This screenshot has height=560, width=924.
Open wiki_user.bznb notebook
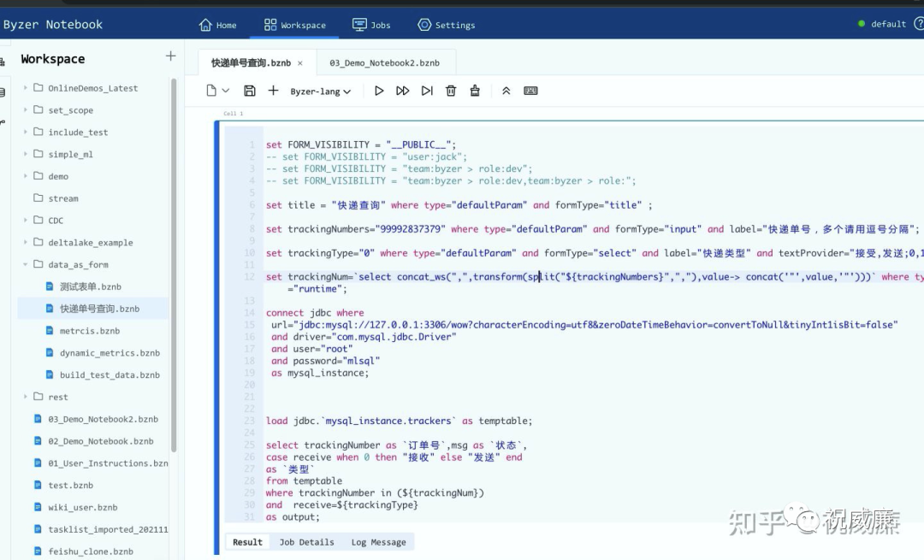coord(82,507)
